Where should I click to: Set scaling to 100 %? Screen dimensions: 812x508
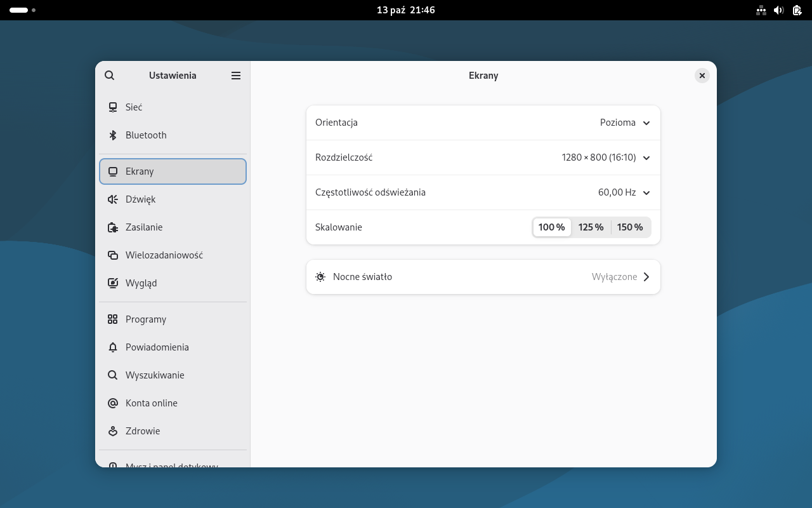pos(552,227)
